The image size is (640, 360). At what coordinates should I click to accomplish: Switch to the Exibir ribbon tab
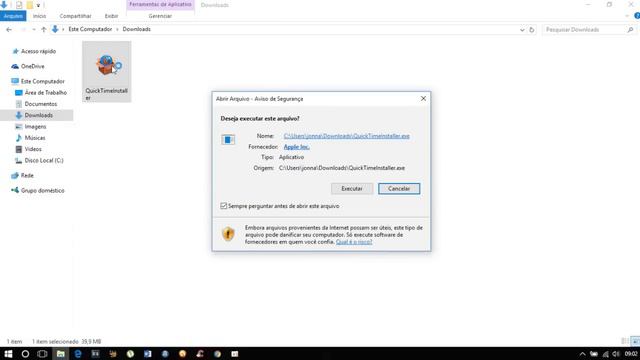(111, 16)
